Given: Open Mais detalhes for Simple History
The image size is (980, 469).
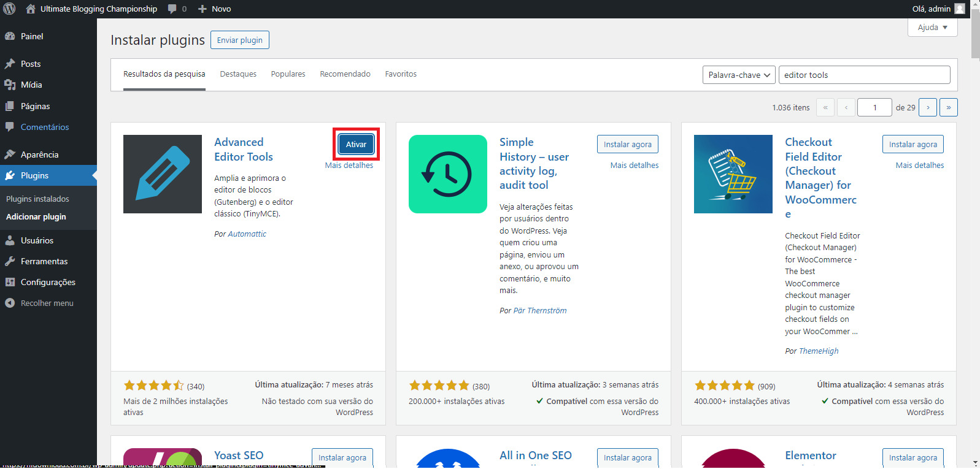Looking at the screenshot, I should point(635,166).
